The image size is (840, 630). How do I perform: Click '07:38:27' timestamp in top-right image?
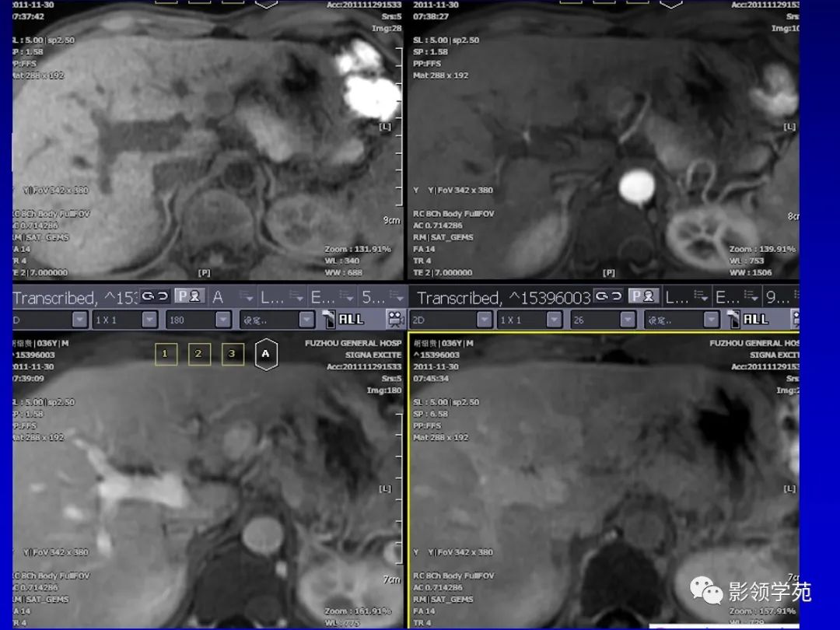point(431,16)
